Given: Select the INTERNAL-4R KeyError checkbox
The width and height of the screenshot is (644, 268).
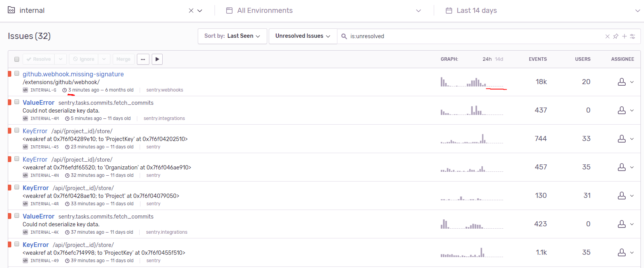Looking at the screenshot, I should [17, 187].
